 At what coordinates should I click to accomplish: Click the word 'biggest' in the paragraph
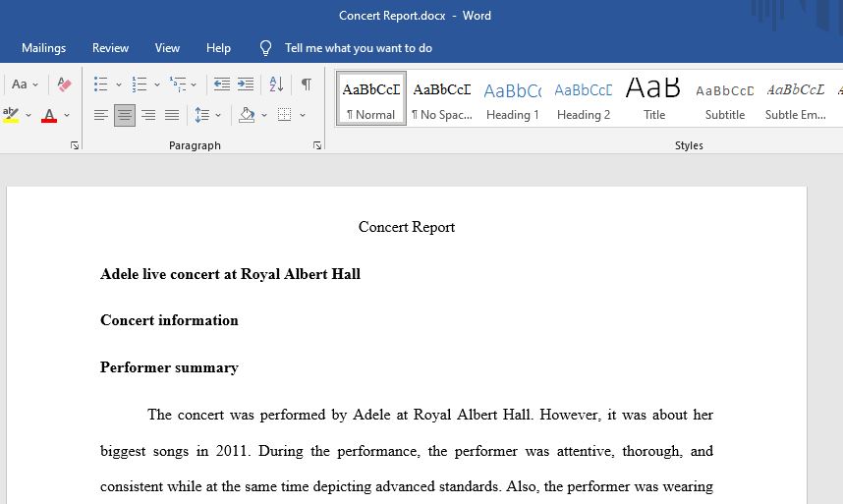pos(123,451)
